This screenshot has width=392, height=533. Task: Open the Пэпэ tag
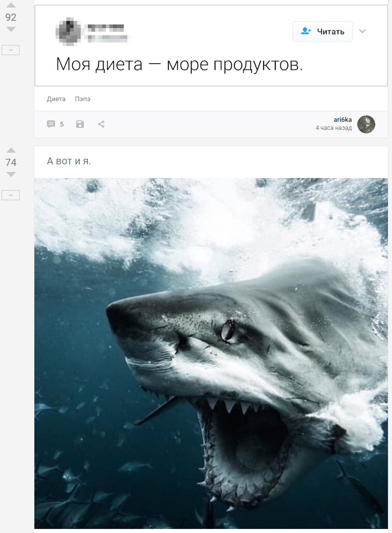tap(83, 99)
